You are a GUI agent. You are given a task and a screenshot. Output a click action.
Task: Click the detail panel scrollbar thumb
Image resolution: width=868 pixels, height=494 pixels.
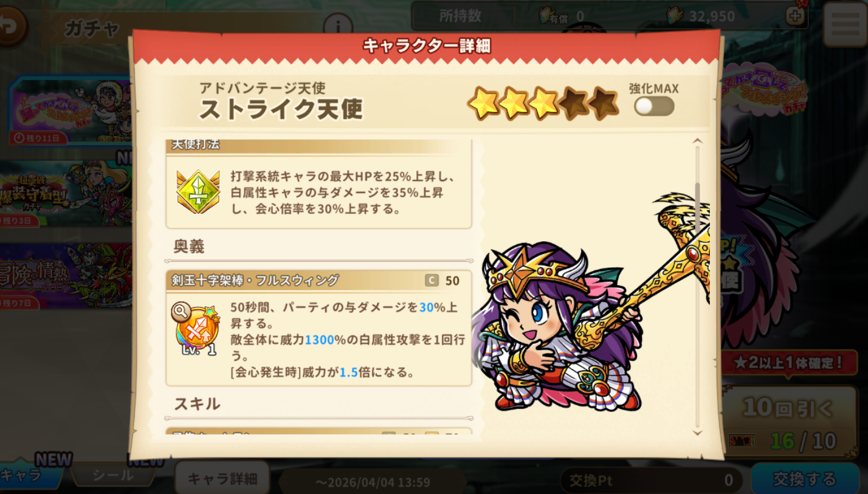point(697,202)
